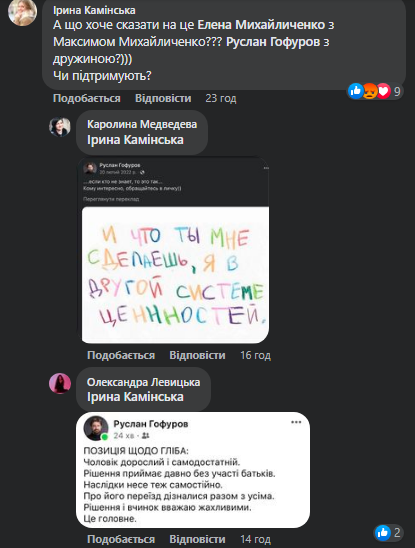Image resolution: width=415 pixels, height=548 pixels.
Task: Reply to Ірина Камінська's comment via Відповісти
Action: [x=163, y=98]
